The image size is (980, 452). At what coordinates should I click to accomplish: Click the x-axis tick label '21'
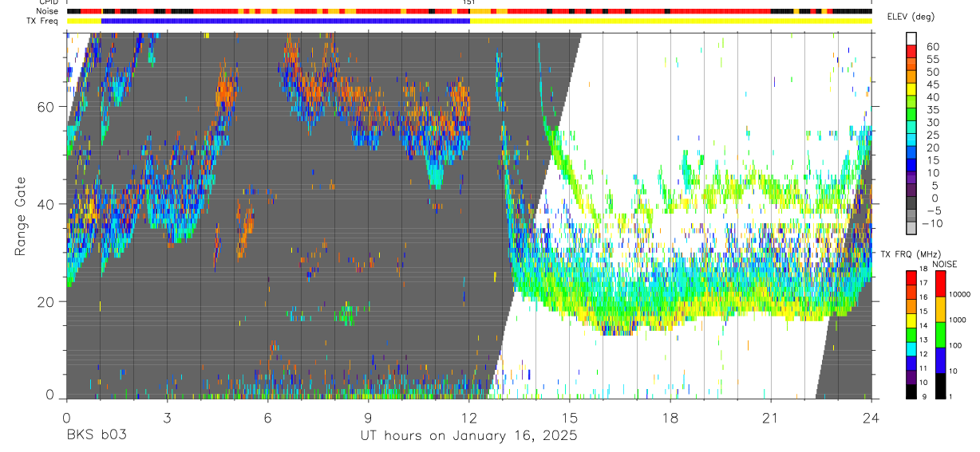tap(771, 418)
